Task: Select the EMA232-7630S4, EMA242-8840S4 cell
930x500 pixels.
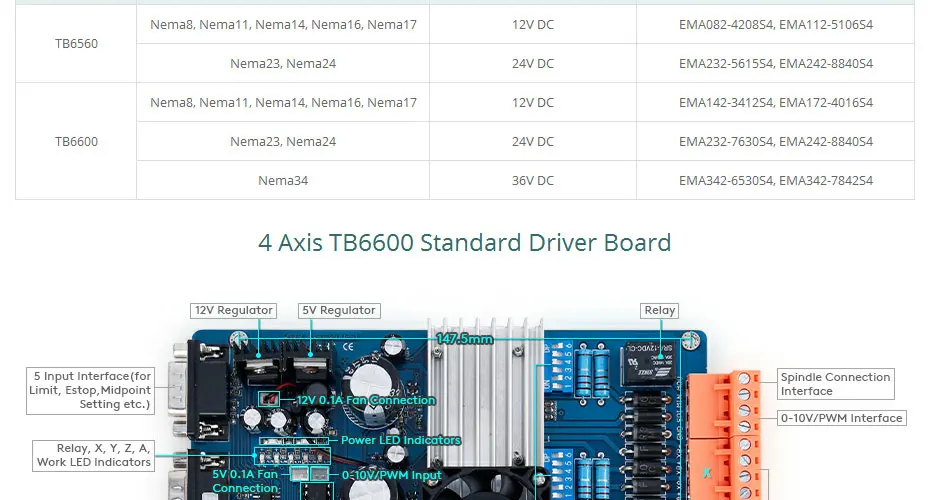Action: coord(775,142)
